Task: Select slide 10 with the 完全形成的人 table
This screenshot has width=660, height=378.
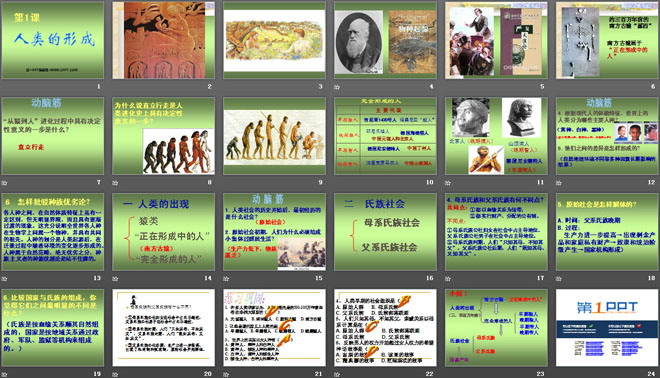Action: pyautogui.click(x=385, y=136)
